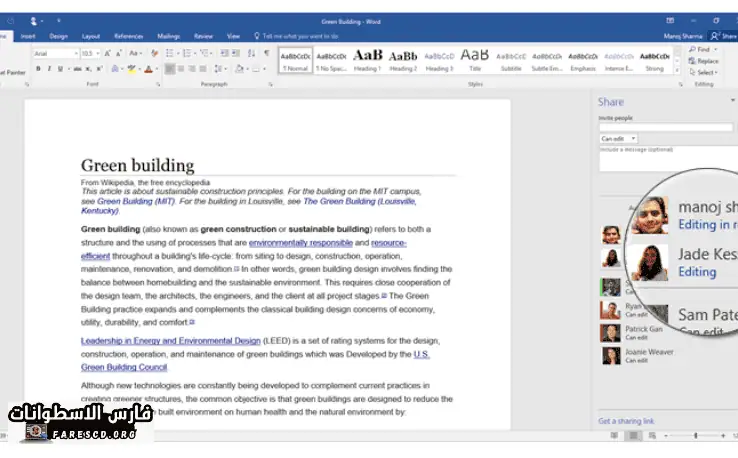Image resolution: width=738 pixels, height=458 pixels.
Task: Switch to the References ribbon tab
Action: (129, 35)
